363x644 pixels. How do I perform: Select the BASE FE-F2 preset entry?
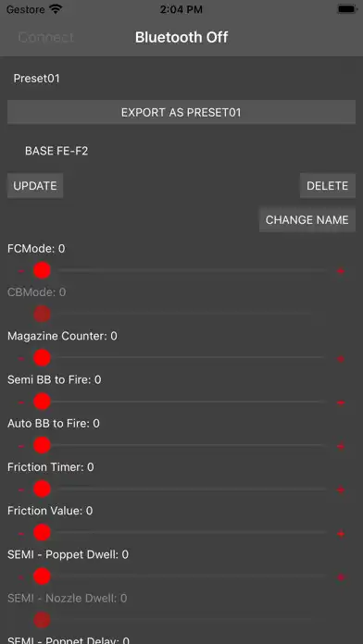(56, 151)
